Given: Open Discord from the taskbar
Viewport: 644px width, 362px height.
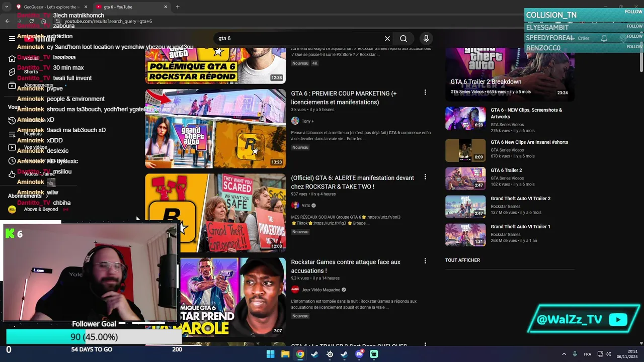Looking at the screenshot, I should point(359,354).
